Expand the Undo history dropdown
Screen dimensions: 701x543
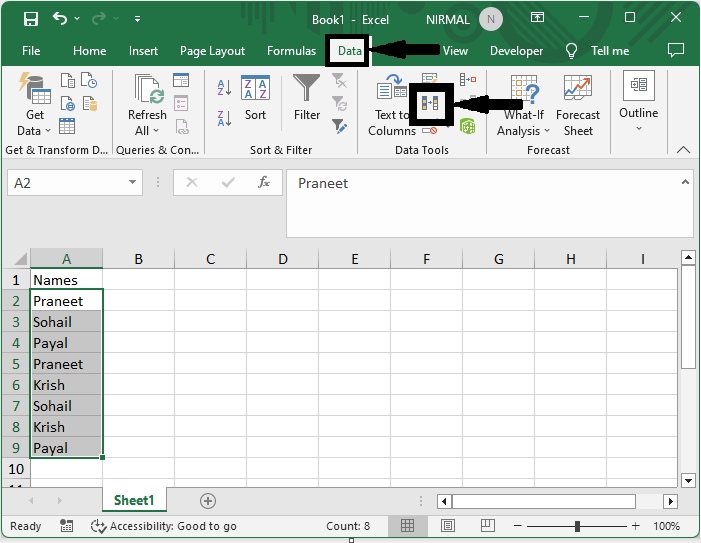pyautogui.click(x=77, y=19)
